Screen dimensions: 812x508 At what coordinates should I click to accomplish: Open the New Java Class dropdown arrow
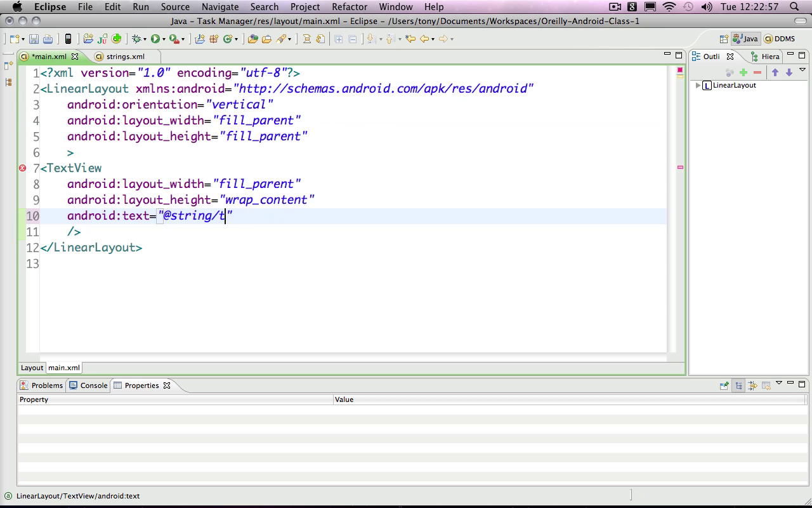point(236,39)
